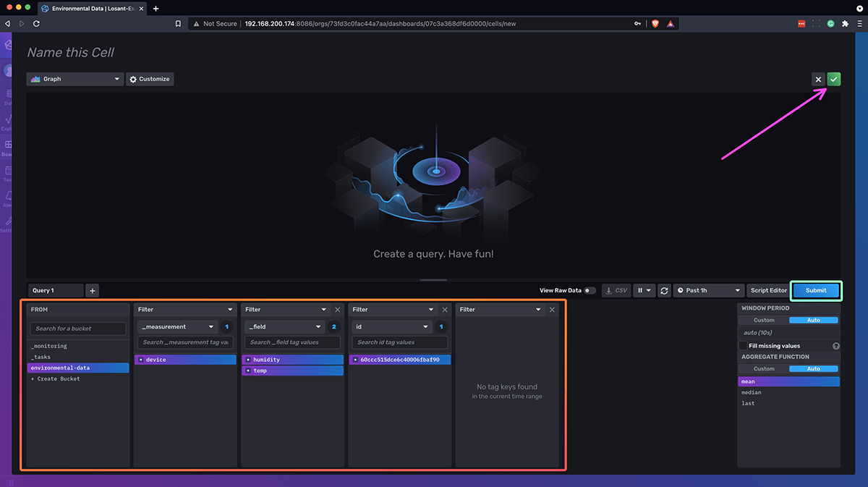The height and width of the screenshot is (487, 868).
Task: Click the Search for a bucket field
Action: (x=78, y=329)
